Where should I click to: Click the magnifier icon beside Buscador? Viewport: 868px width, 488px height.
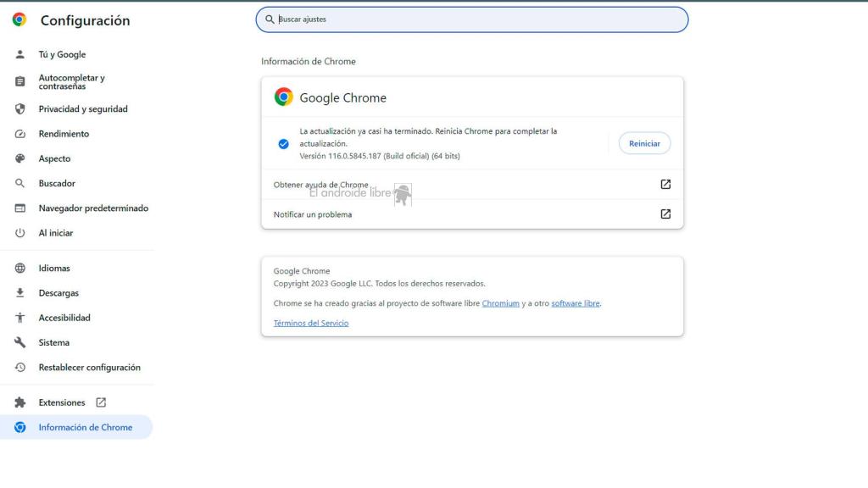(x=20, y=183)
